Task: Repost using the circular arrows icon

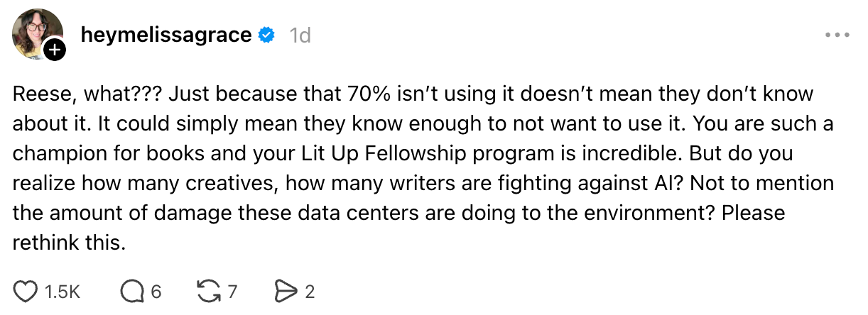Action: click(207, 291)
